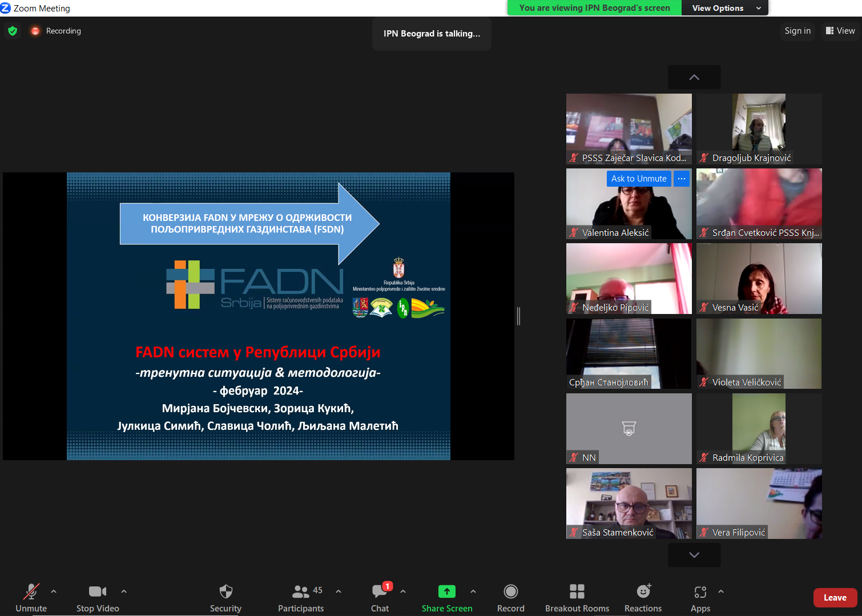The height and width of the screenshot is (616, 862).
Task: Expand Apps options arrow
Action: 721,591
